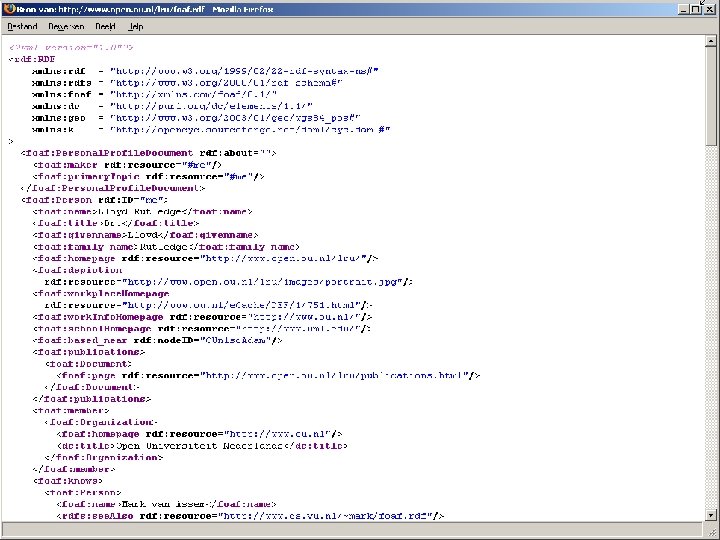Click the opening foaf:Document tag
720x540 pixels.
pyautogui.click(x=88, y=364)
